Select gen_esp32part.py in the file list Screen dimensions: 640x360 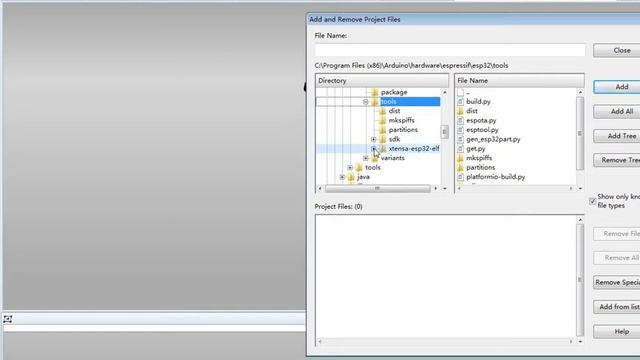[493, 139]
